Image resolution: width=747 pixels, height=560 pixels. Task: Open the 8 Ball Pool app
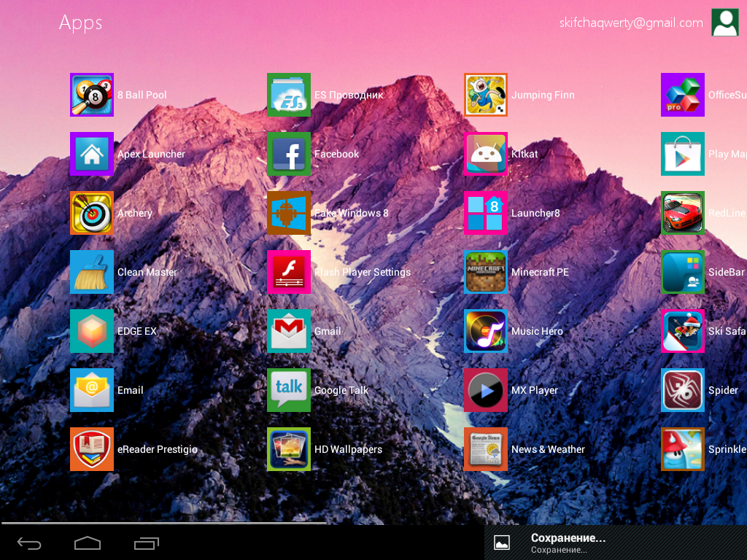92,95
